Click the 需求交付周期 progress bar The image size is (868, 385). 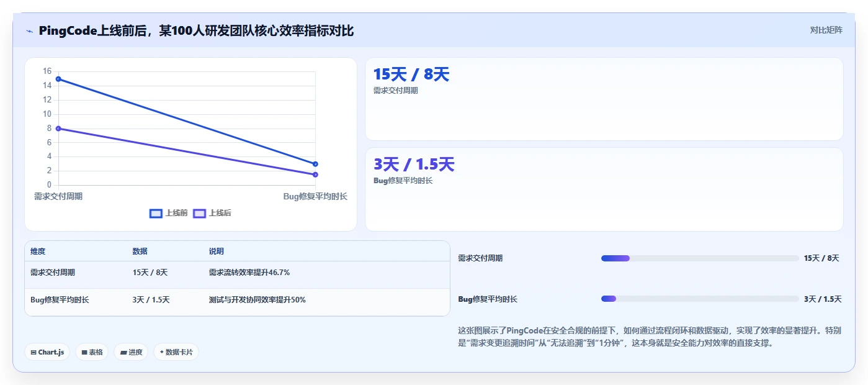(x=700, y=258)
